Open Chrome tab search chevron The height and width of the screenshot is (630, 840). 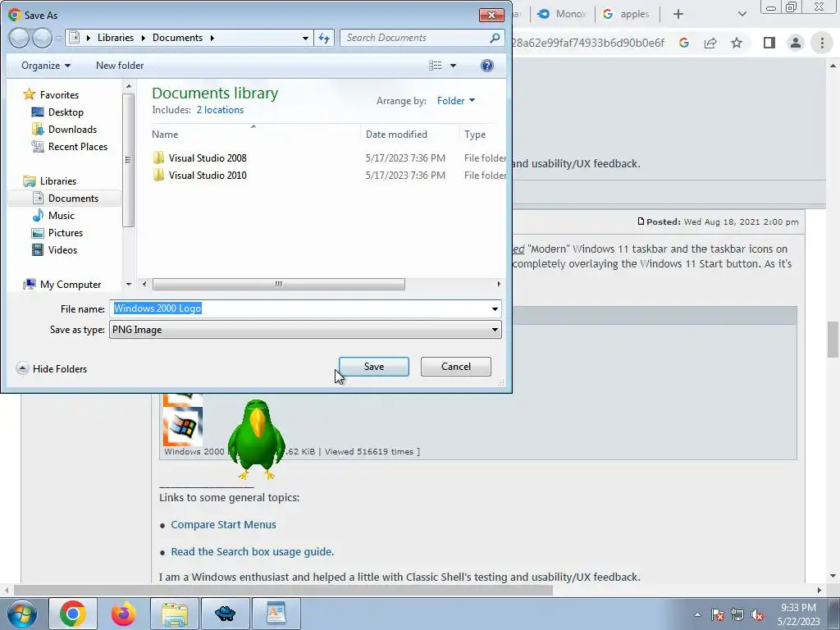[x=742, y=14]
